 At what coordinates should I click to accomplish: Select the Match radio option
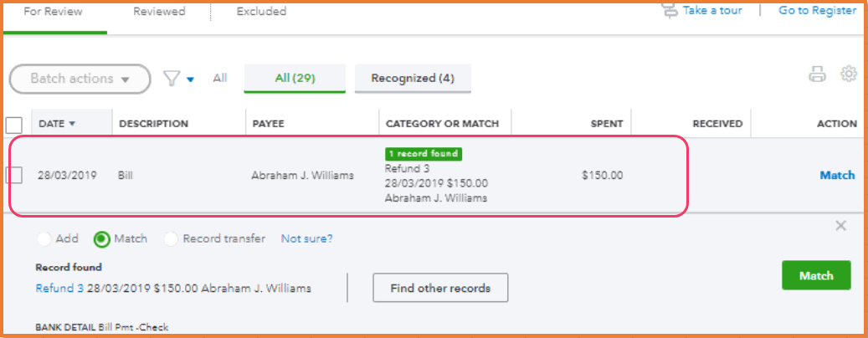tap(101, 239)
